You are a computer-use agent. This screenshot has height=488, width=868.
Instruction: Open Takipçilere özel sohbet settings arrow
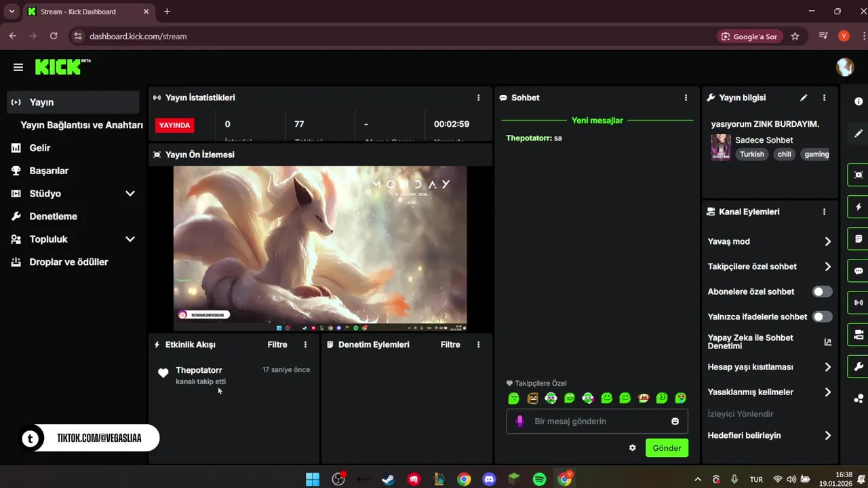pyautogui.click(x=827, y=266)
